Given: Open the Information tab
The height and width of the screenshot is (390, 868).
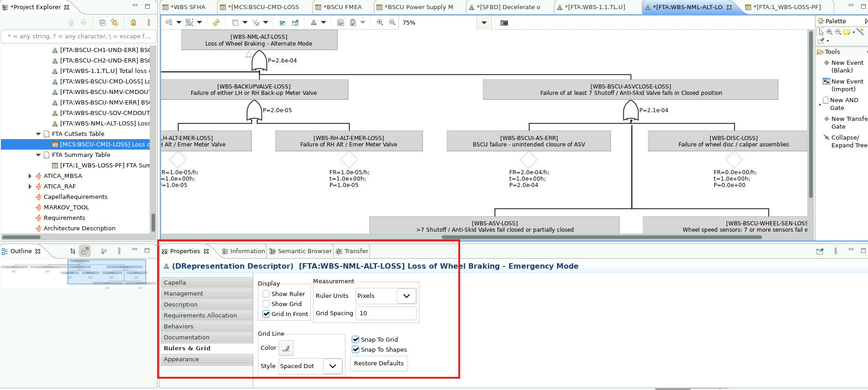Looking at the screenshot, I should (x=243, y=251).
